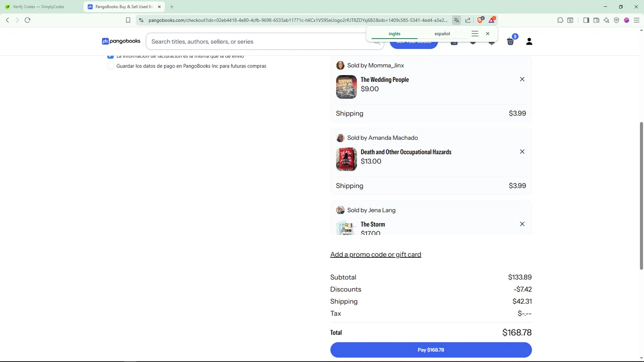The width and height of the screenshot is (644, 362).
Task: Click the Total $168.78 amount
Action: point(517,332)
